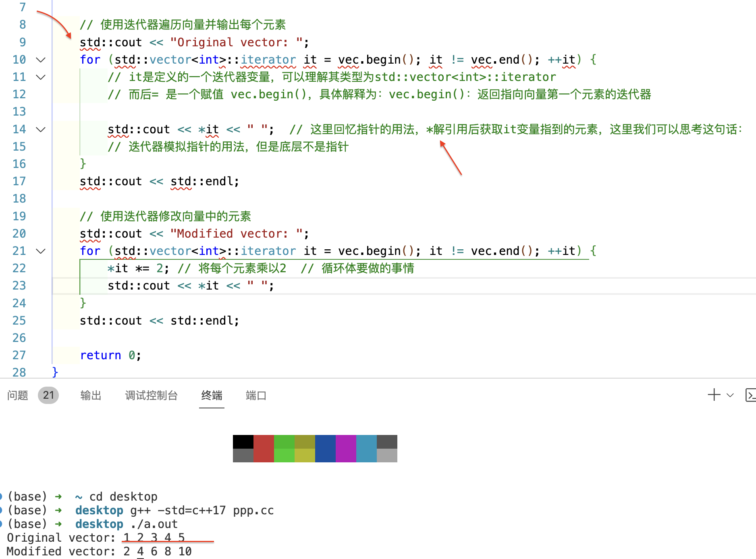Click the terminal shell icon at right edge

pos(751,395)
